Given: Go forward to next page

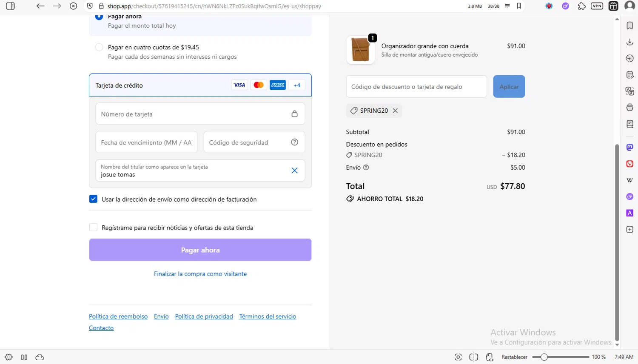Looking at the screenshot, I should pos(57,6).
